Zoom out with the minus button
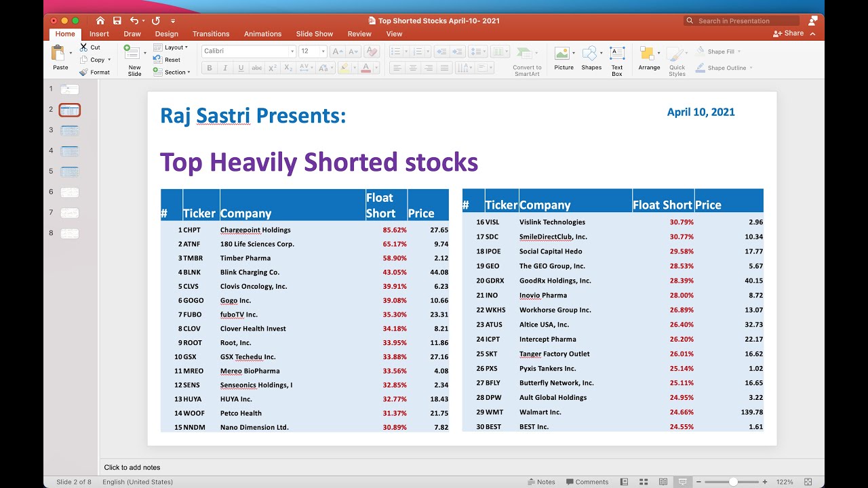The height and width of the screenshot is (488, 868). [698, 482]
